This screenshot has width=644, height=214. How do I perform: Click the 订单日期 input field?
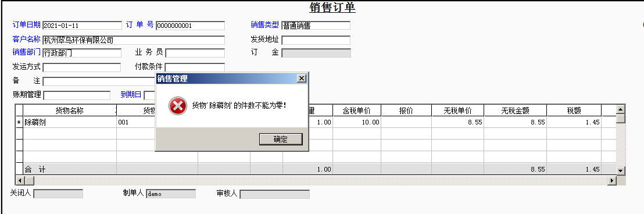coord(82,26)
